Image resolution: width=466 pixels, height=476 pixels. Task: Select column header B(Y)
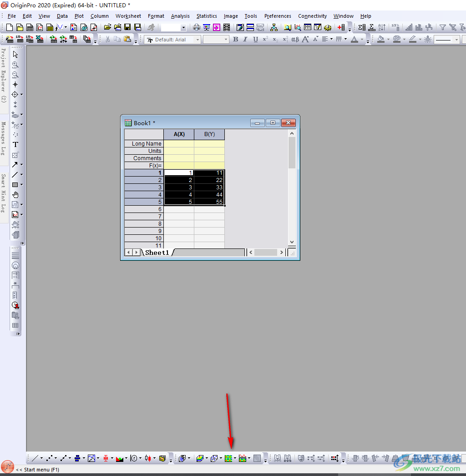(x=209, y=134)
